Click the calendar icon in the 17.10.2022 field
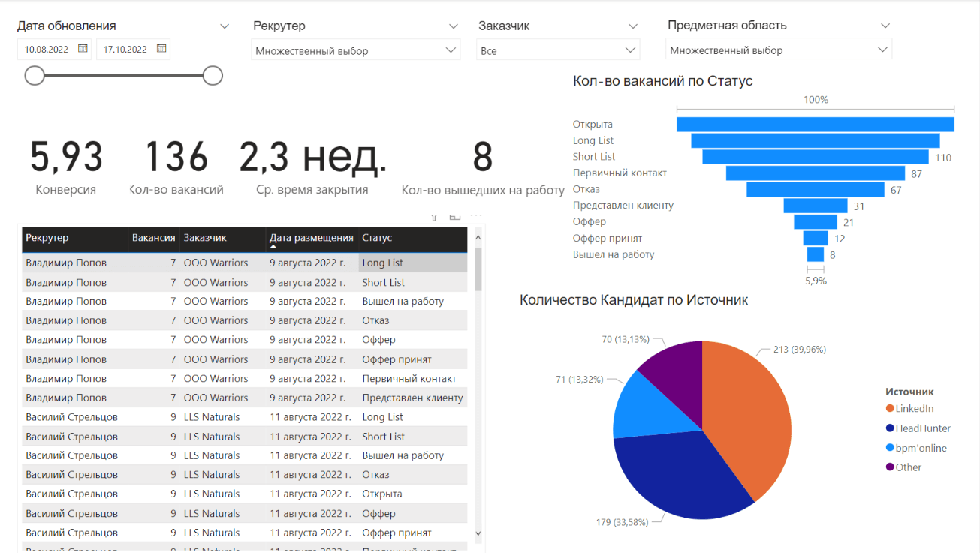Viewport: 980px width, 553px height. tap(161, 48)
